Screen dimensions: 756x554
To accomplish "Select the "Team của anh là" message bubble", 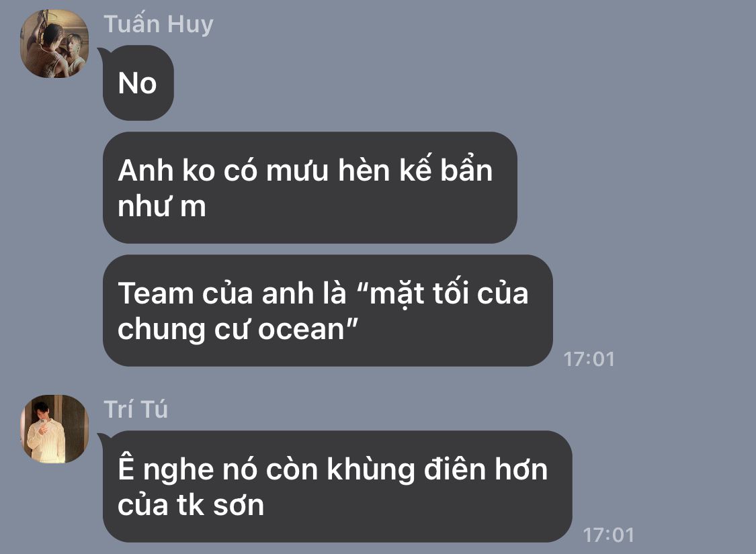I will point(328,311).
